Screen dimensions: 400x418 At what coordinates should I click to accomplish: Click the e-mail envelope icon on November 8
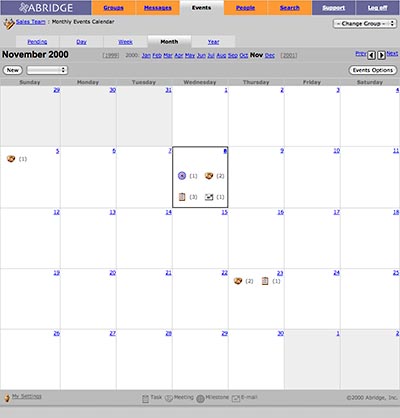pyautogui.click(x=209, y=197)
